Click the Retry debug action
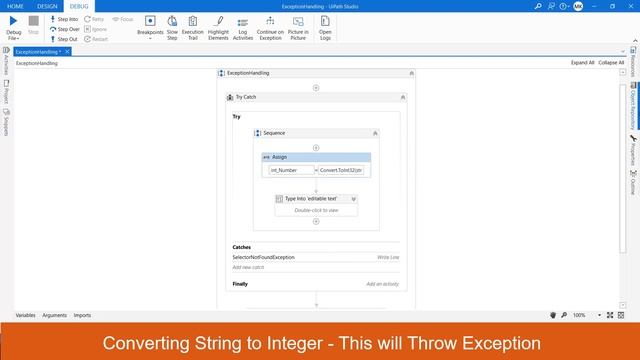This screenshot has width=640, height=360. click(94, 19)
